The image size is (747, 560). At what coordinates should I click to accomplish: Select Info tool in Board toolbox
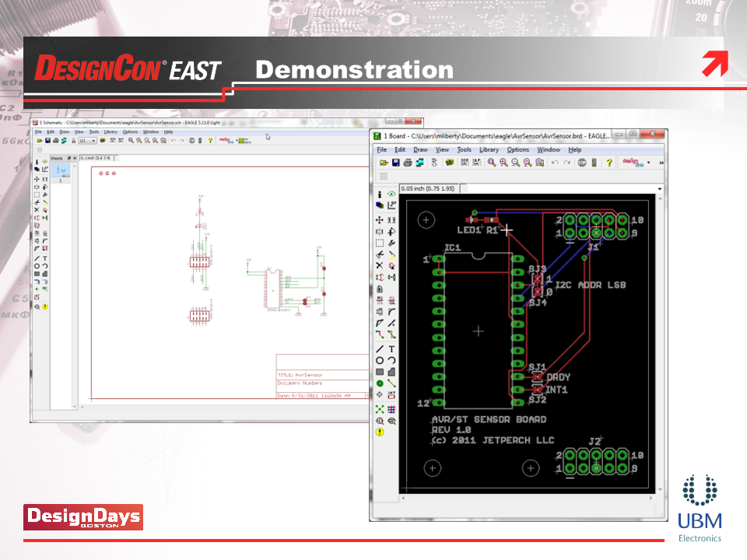pyautogui.click(x=379, y=194)
